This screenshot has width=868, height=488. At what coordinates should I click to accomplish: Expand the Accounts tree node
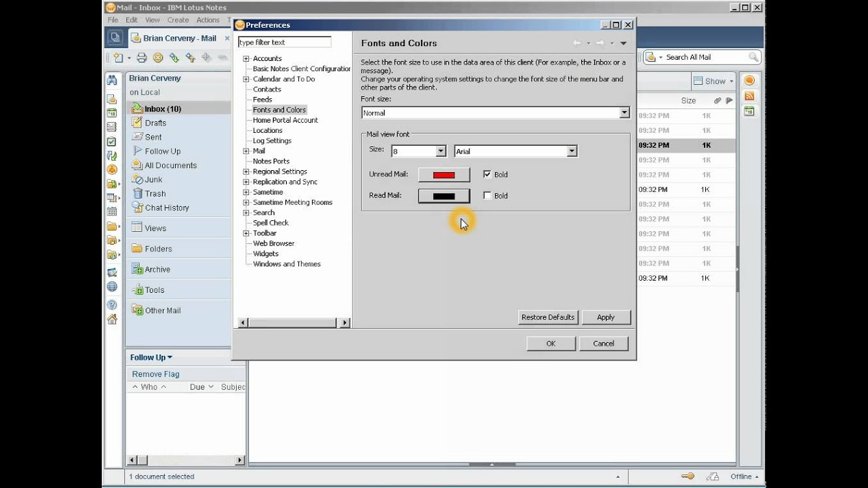[246, 58]
